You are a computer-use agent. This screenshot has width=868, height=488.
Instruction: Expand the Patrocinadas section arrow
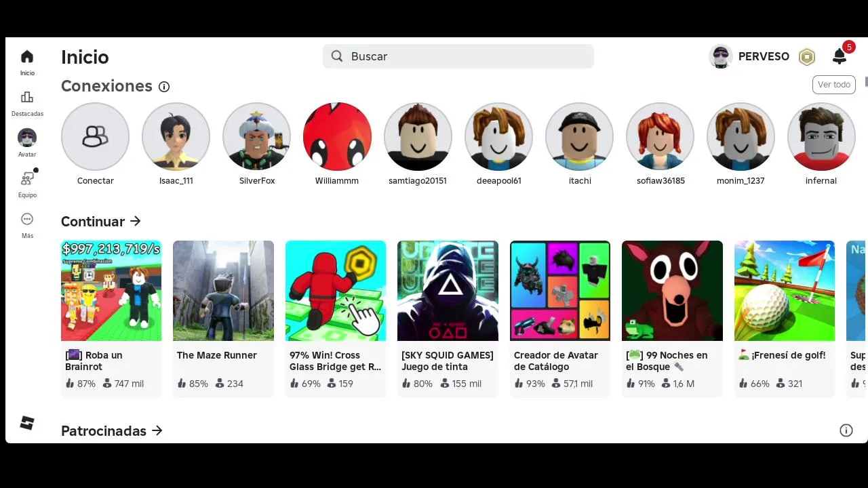coord(157,430)
